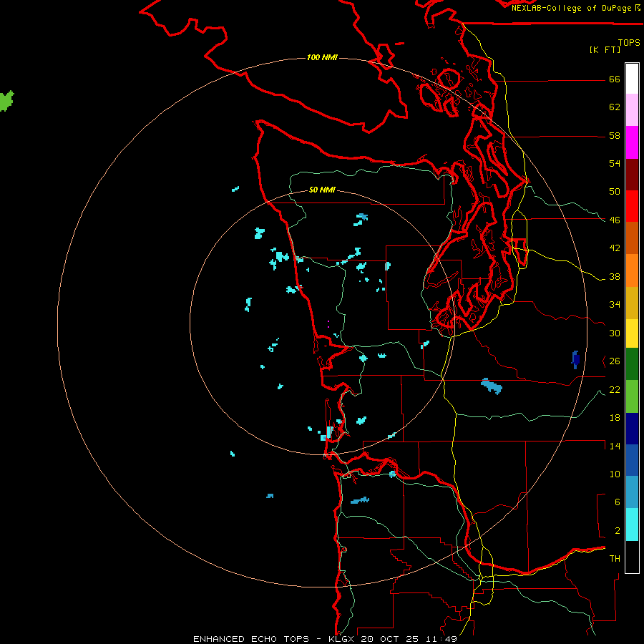Image resolution: width=644 pixels, height=644 pixels.
Task: Click the dark red 54K ft swatch
Action: click(632, 175)
